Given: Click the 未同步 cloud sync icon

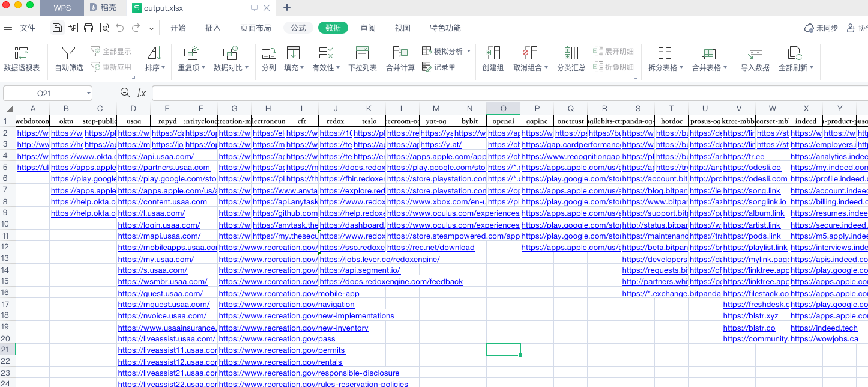Looking at the screenshot, I should coord(809,28).
